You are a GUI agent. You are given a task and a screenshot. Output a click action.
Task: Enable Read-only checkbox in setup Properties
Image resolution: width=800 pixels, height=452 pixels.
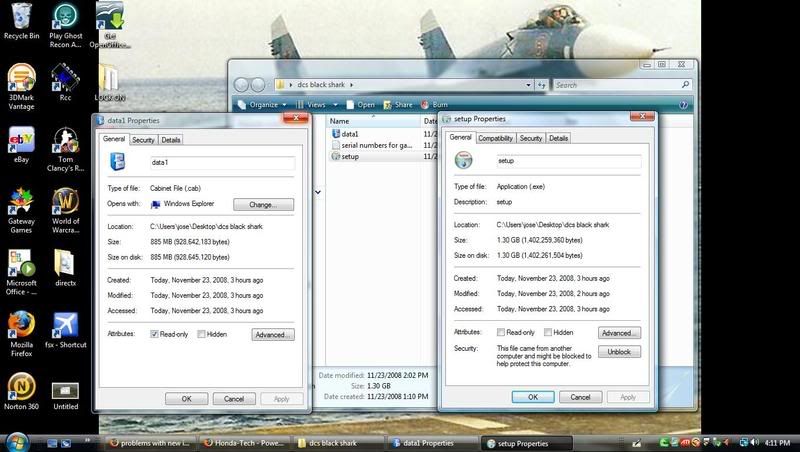pyautogui.click(x=501, y=332)
